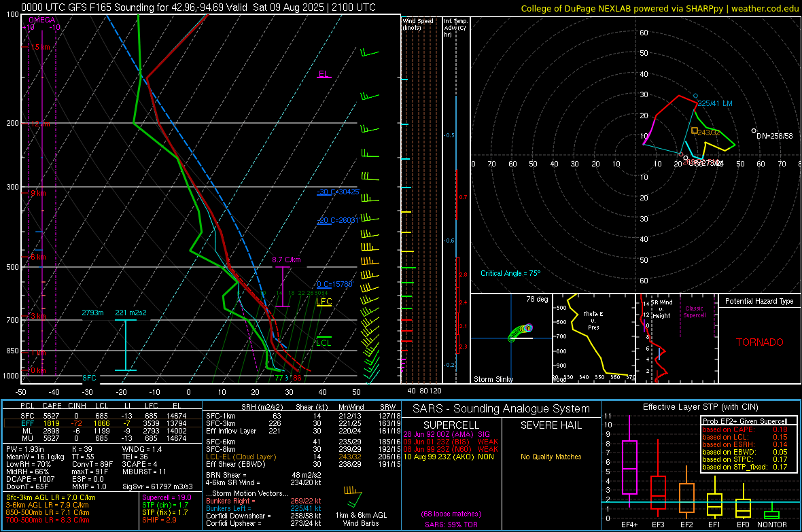Viewport: 802px width, 532px height.
Task: Click the STP (cin) = 1.7 index
Action: tap(165, 505)
